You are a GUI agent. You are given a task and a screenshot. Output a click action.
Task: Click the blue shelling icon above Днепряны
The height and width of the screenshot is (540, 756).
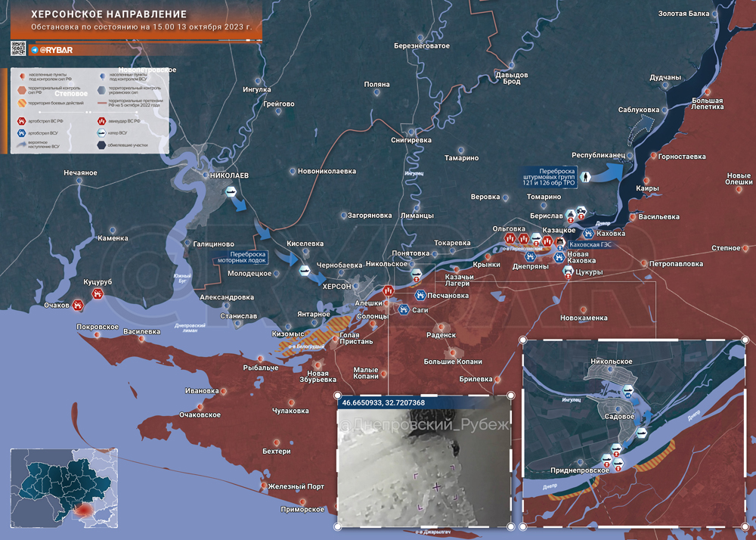point(531,256)
